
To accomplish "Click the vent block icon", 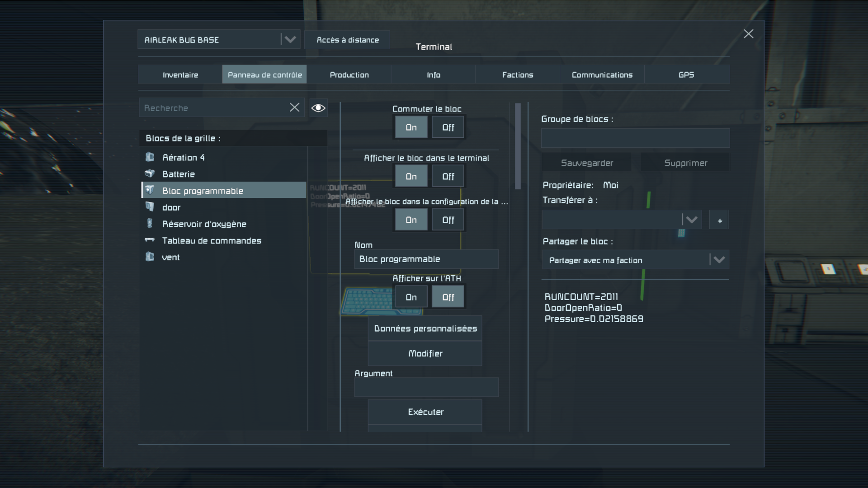I will (x=150, y=257).
